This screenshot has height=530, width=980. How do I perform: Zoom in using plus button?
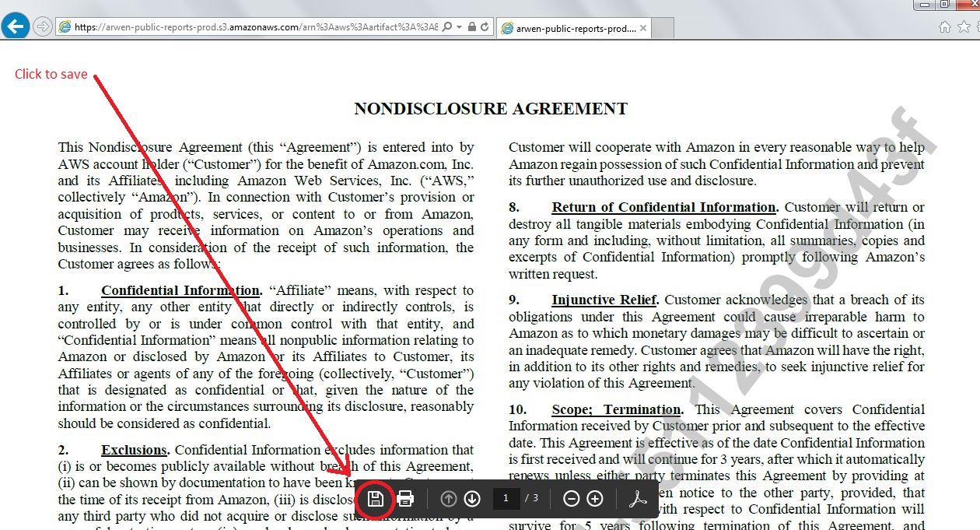[x=595, y=499]
